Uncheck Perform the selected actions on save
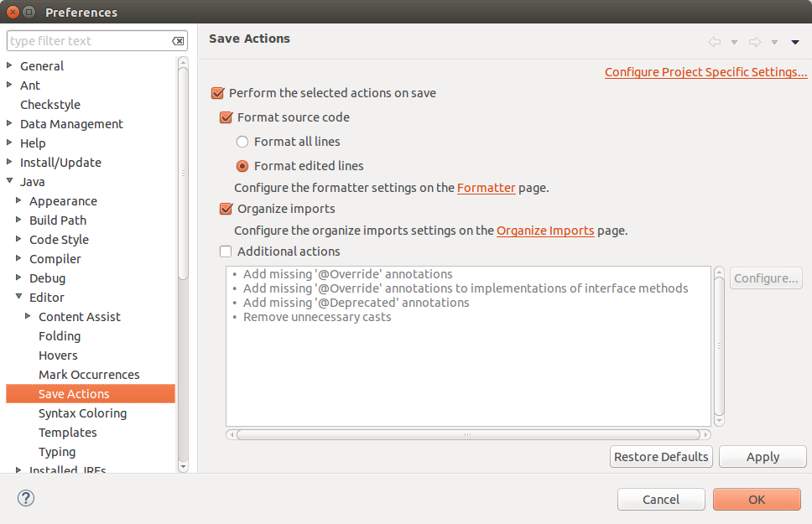Image resolution: width=812 pixels, height=524 pixels. tap(218, 93)
